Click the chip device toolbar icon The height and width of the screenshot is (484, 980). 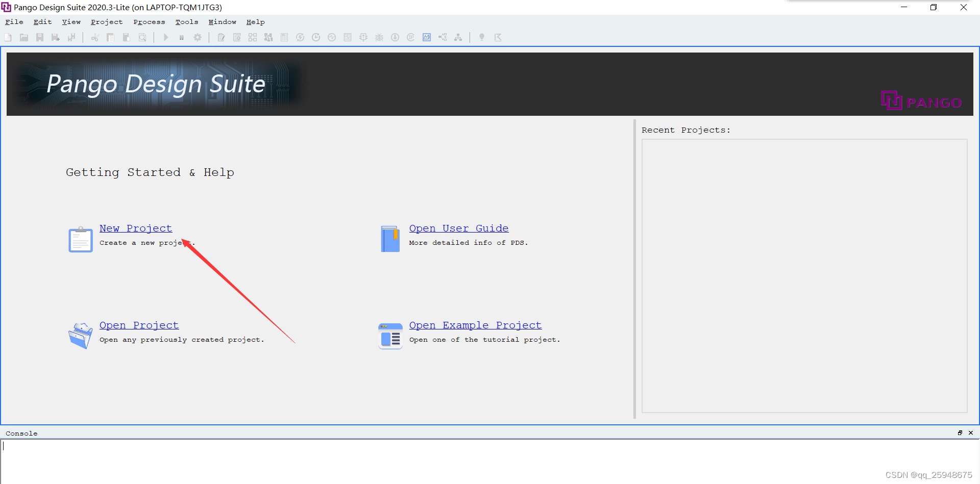tap(363, 37)
